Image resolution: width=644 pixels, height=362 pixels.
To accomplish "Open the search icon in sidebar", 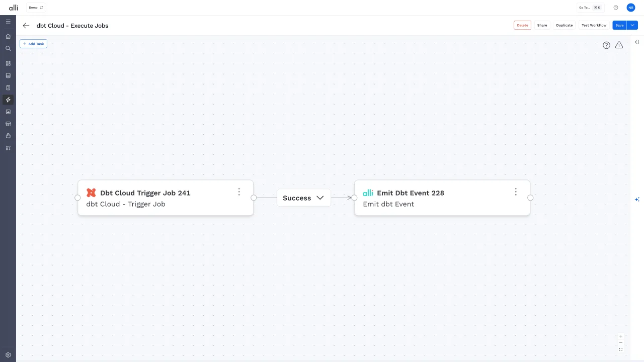I will click(8, 48).
